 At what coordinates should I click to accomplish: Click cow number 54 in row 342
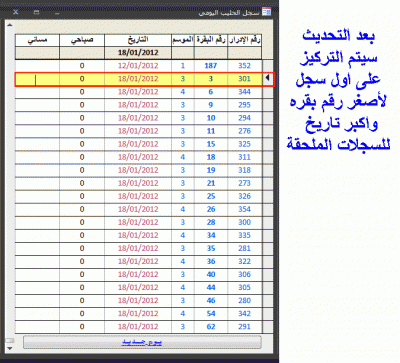point(211,313)
